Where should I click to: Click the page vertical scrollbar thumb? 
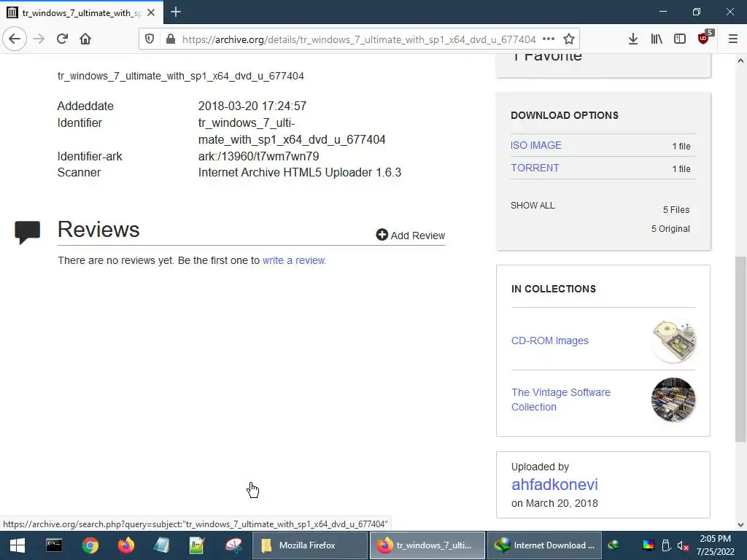click(x=740, y=349)
